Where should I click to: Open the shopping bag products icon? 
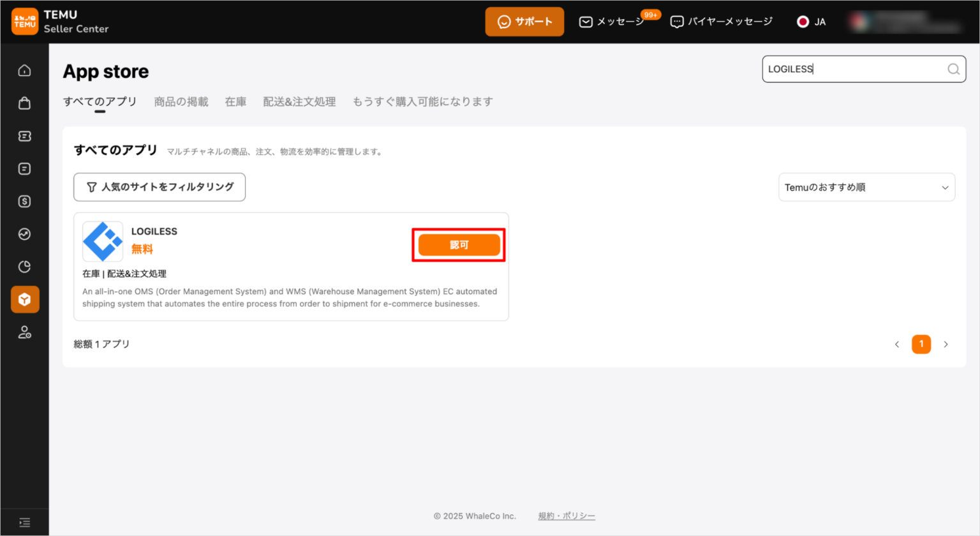pyautogui.click(x=24, y=103)
